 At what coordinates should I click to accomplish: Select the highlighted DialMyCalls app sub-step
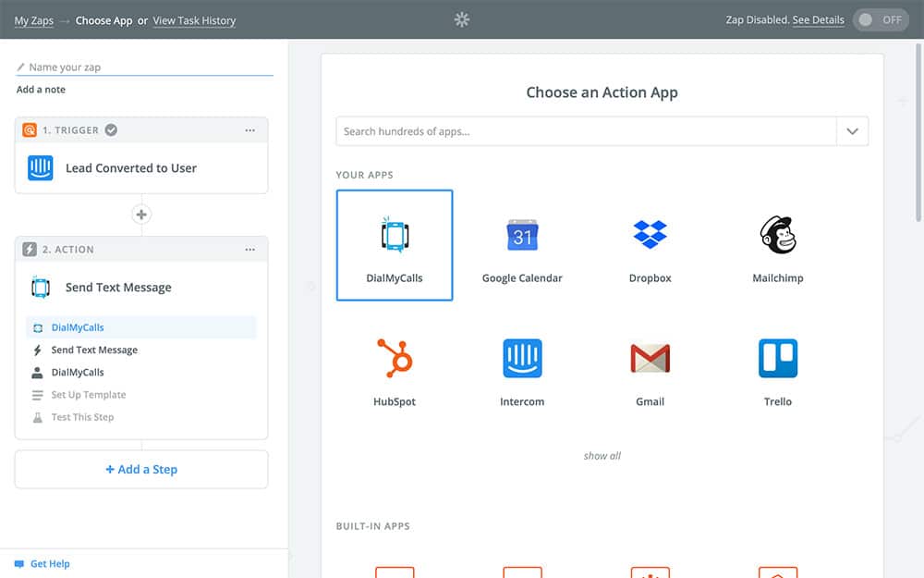coord(78,327)
